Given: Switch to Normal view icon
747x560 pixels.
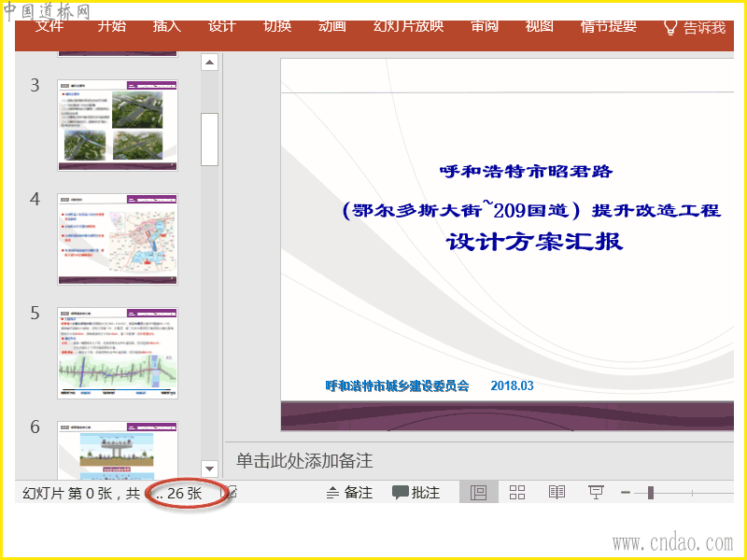Looking at the screenshot, I should point(478,493).
